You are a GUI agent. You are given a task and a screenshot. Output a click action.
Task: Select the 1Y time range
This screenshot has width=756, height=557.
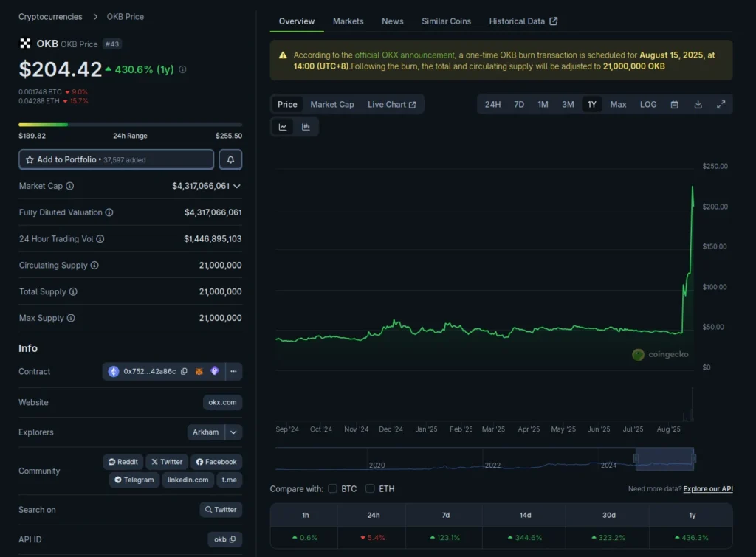[x=592, y=105]
